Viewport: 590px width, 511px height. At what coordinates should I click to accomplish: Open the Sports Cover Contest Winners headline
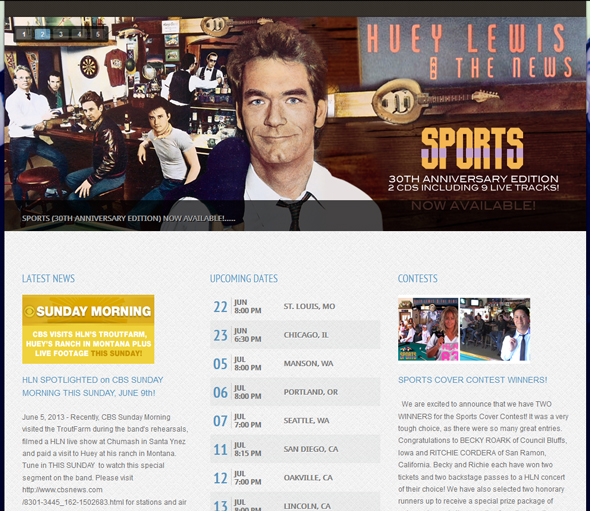pos(473,380)
